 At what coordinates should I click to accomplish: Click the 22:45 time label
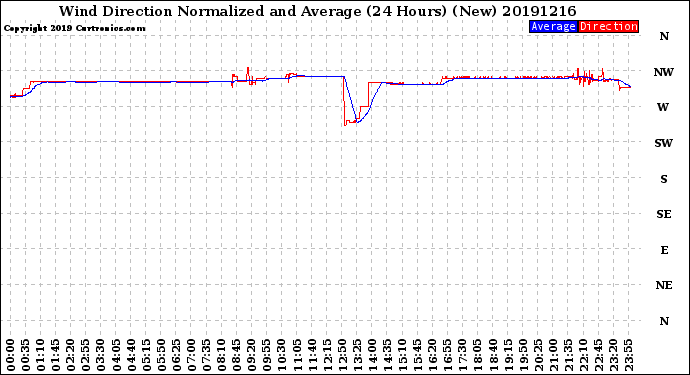(x=598, y=355)
